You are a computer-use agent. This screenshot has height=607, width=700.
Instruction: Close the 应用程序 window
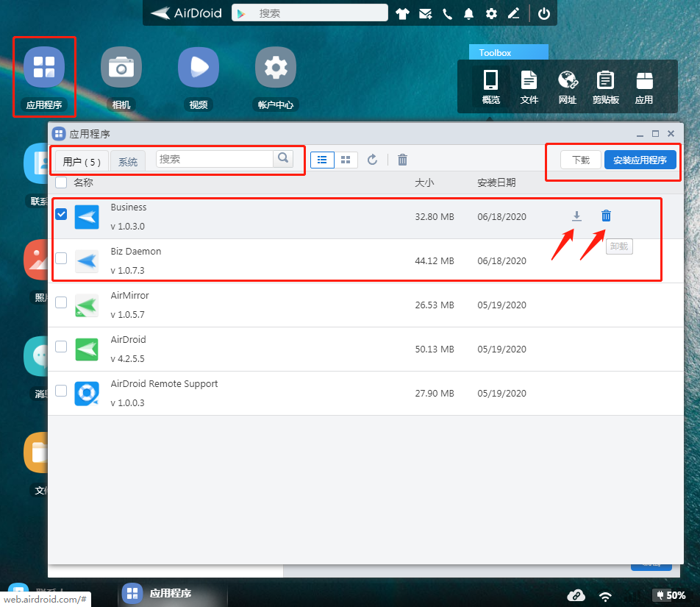tap(671, 134)
